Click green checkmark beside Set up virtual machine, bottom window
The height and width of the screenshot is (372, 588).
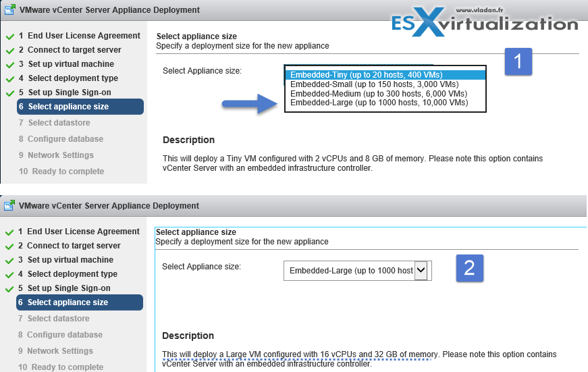tap(9, 261)
